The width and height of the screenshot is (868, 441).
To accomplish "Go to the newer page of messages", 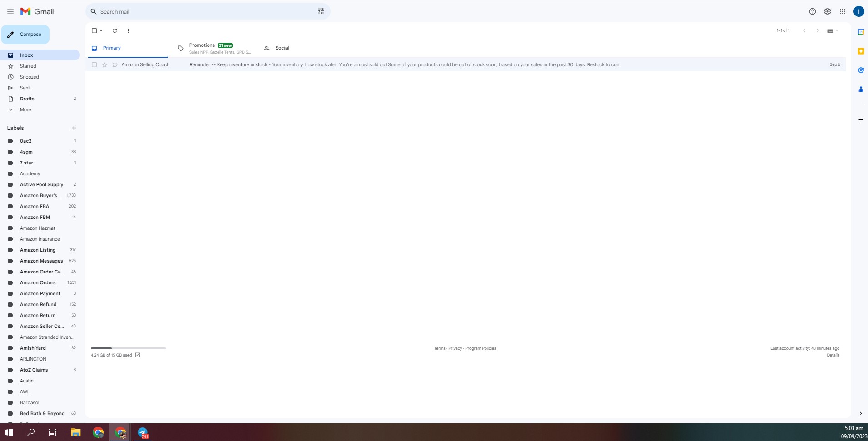I will [804, 30].
